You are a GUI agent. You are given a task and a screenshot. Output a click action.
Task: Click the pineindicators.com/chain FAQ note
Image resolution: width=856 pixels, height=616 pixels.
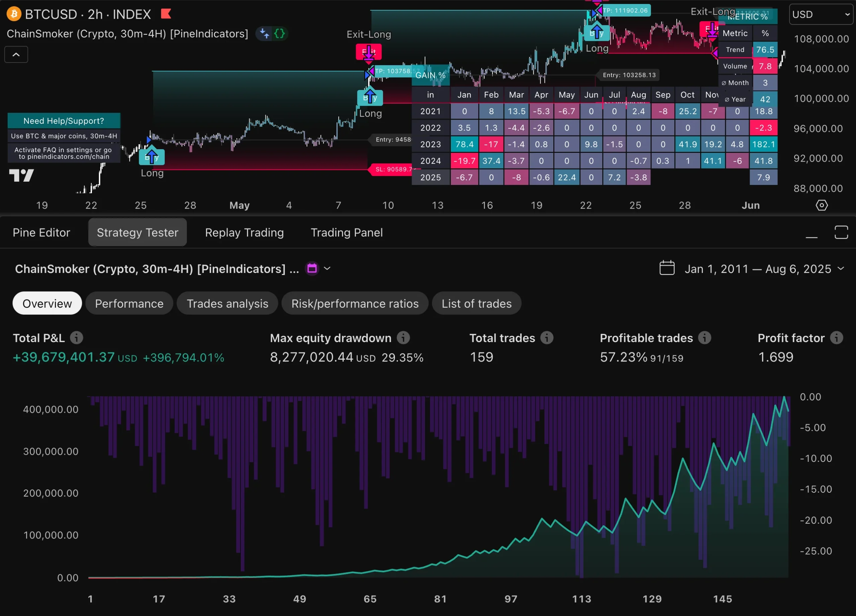[64, 153]
